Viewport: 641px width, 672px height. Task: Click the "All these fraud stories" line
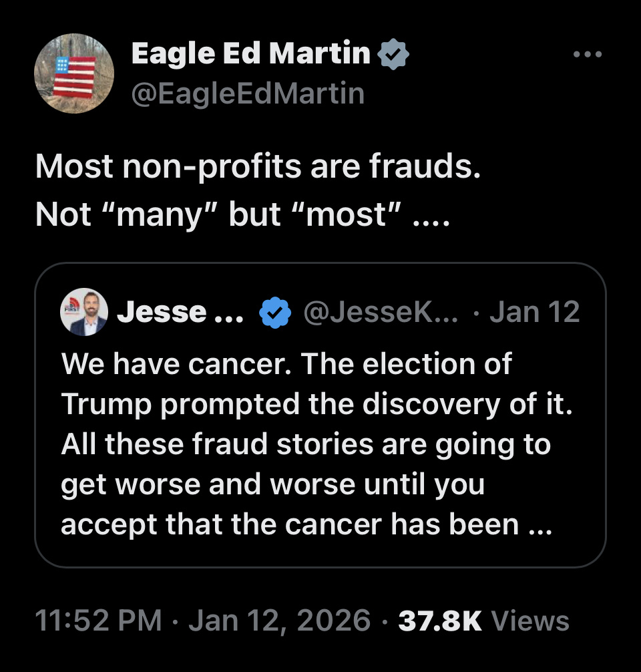coord(306,444)
